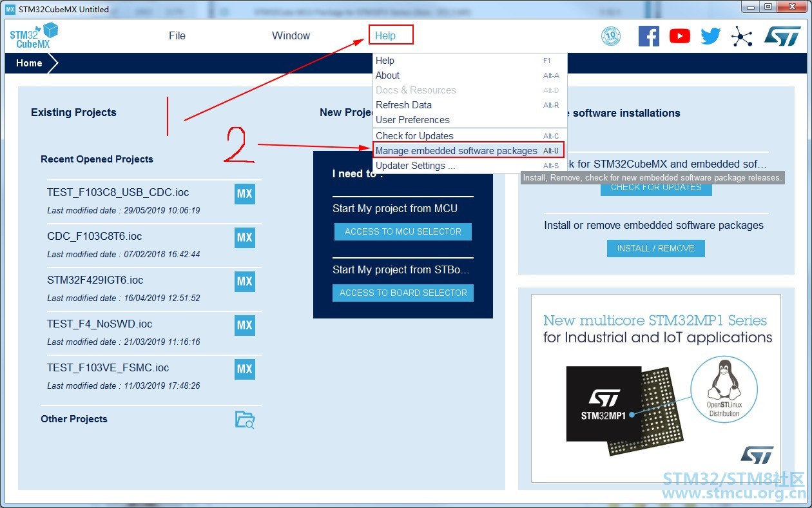Open CDC_F103C8T6.ioc via its MX icon
The width and height of the screenshot is (812, 508).
pyautogui.click(x=245, y=238)
